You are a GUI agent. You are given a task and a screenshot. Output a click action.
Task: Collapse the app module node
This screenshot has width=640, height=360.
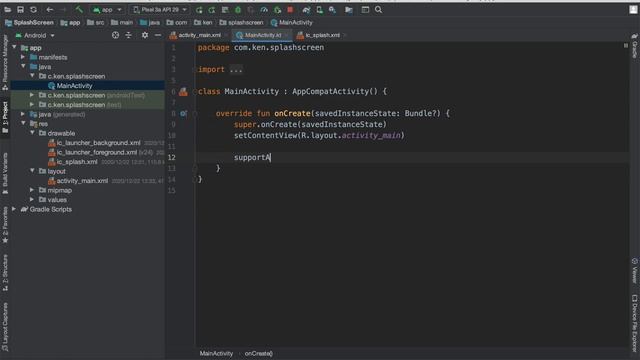[15, 47]
